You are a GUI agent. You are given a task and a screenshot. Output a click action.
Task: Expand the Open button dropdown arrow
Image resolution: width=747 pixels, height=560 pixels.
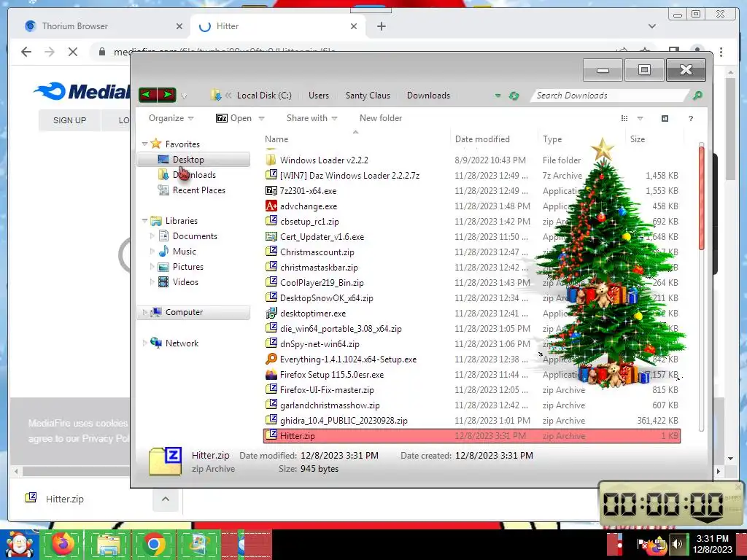tap(261, 119)
